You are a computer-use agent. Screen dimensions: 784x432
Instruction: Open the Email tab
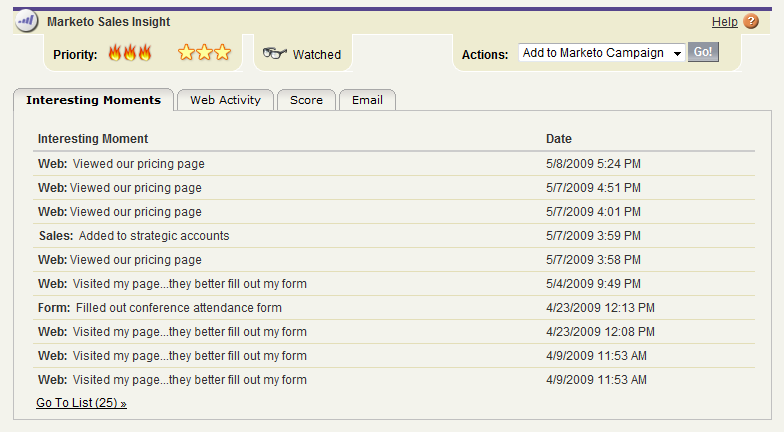coord(367,100)
